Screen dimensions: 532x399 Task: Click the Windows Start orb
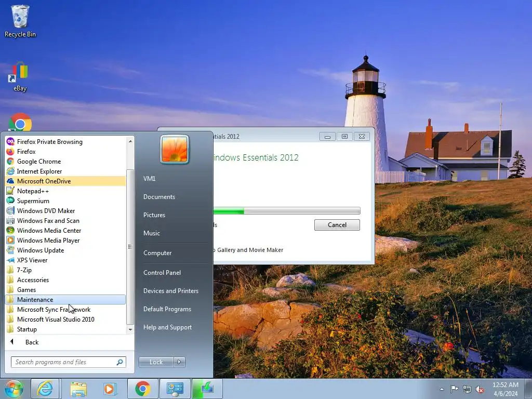click(x=14, y=389)
